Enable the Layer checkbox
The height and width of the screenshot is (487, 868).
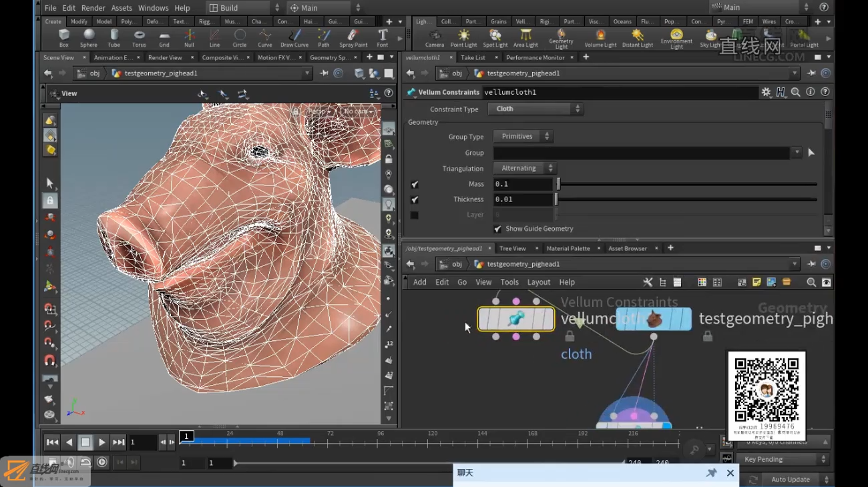pos(415,215)
